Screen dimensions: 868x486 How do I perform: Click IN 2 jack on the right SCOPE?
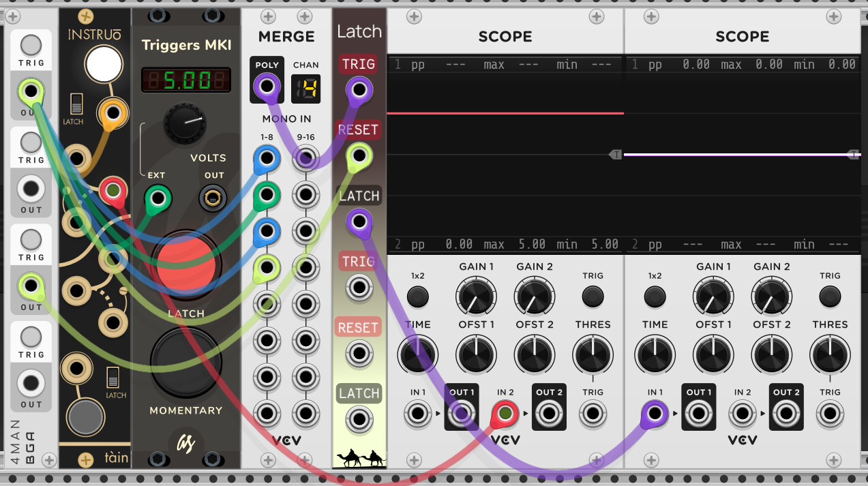click(743, 413)
